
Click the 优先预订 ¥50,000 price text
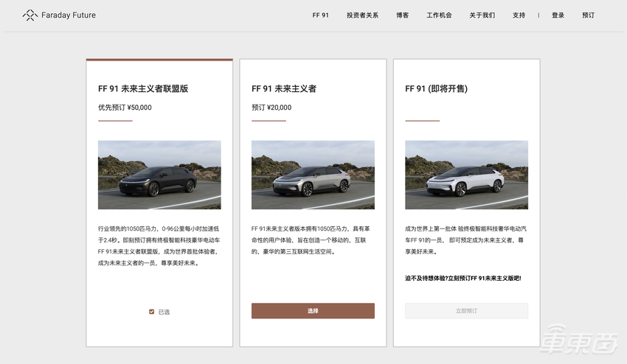125,108
